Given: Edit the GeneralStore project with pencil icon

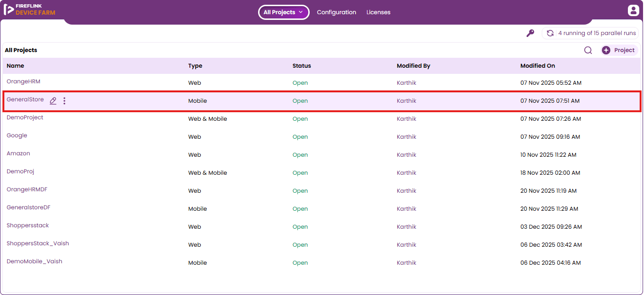Looking at the screenshot, I should [x=53, y=100].
